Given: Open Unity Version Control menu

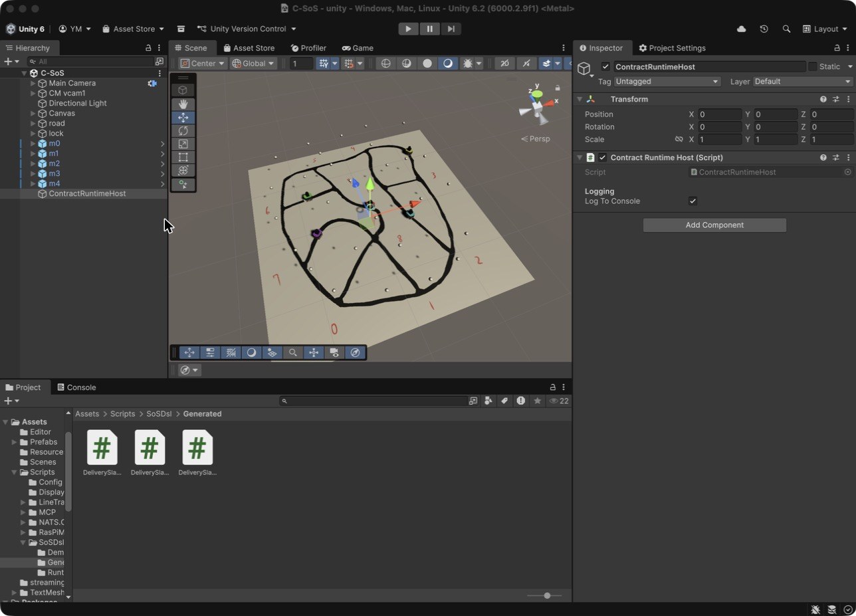Looking at the screenshot, I should click(247, 29).
